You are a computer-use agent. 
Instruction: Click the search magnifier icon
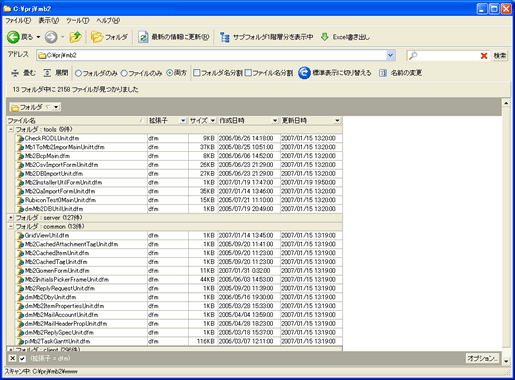point(413,55)
